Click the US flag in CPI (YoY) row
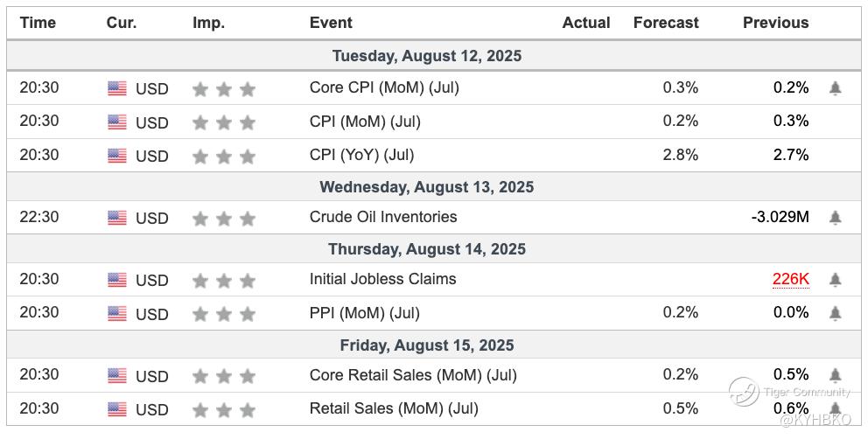Screen dimensions: 868x439 click(x=117, y=156)
